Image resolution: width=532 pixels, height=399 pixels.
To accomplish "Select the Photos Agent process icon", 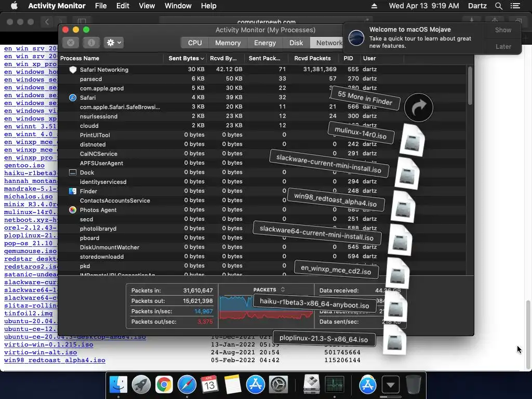I will click(x=73, y=210).
